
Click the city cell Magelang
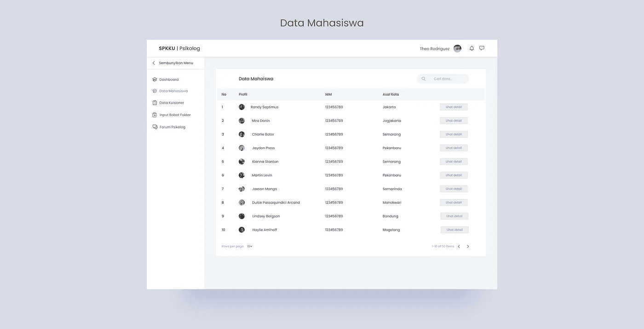[x=391, y=230]
